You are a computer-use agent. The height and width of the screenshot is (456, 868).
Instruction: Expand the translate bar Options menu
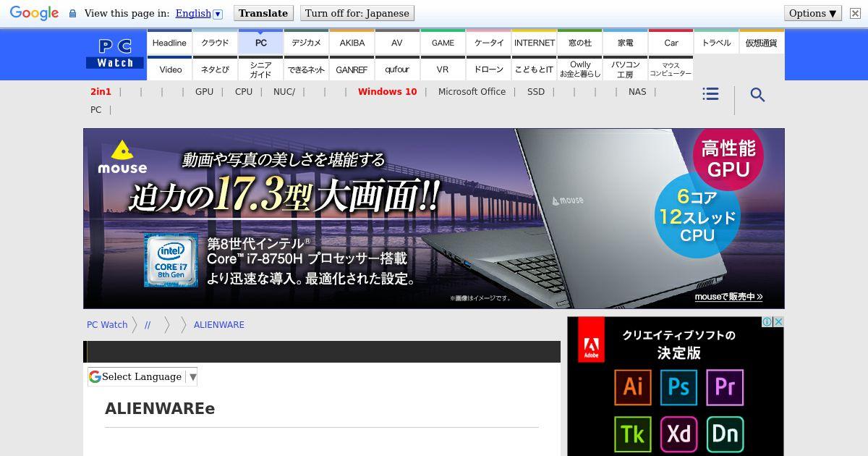pos(813,13)
